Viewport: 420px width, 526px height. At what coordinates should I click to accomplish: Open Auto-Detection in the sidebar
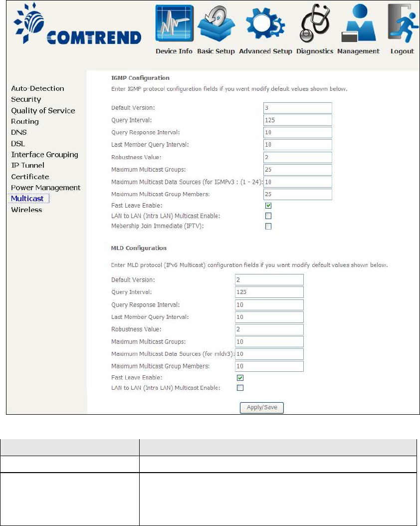point(37,88)
